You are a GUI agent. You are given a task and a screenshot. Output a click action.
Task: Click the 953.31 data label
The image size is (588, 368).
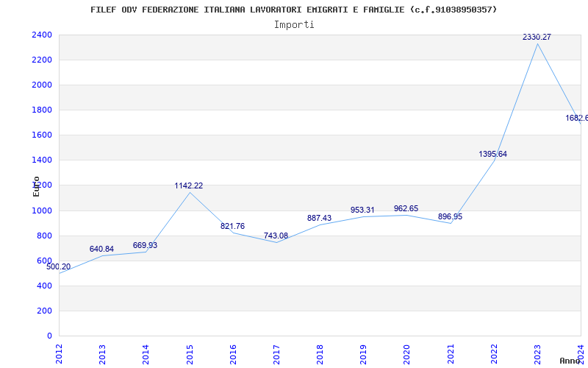(x=363, y=210)
